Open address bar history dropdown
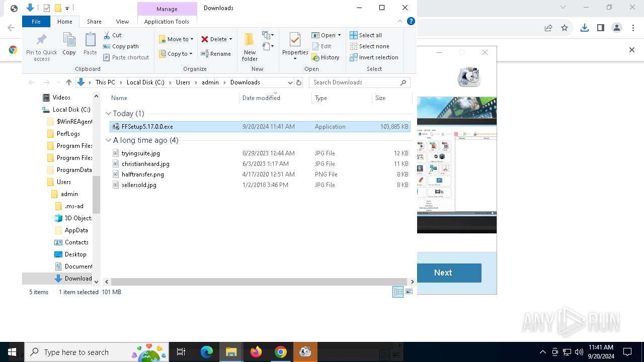This screenshot has width=644, height=362. point(290,82)
